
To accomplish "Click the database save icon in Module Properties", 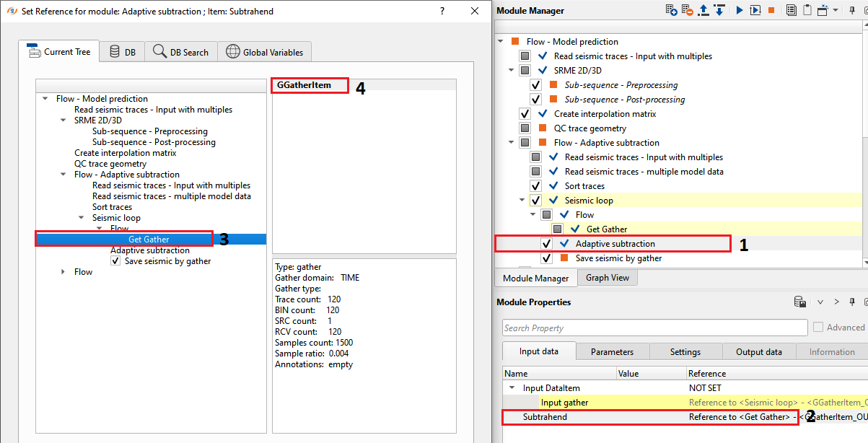I will (799, 302).
